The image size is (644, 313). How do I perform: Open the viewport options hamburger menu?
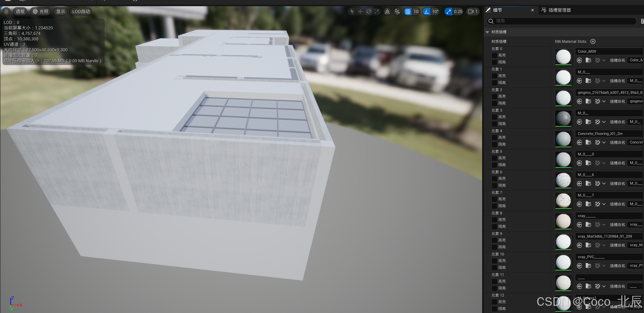pyautogui.click(x=6, y=11)
